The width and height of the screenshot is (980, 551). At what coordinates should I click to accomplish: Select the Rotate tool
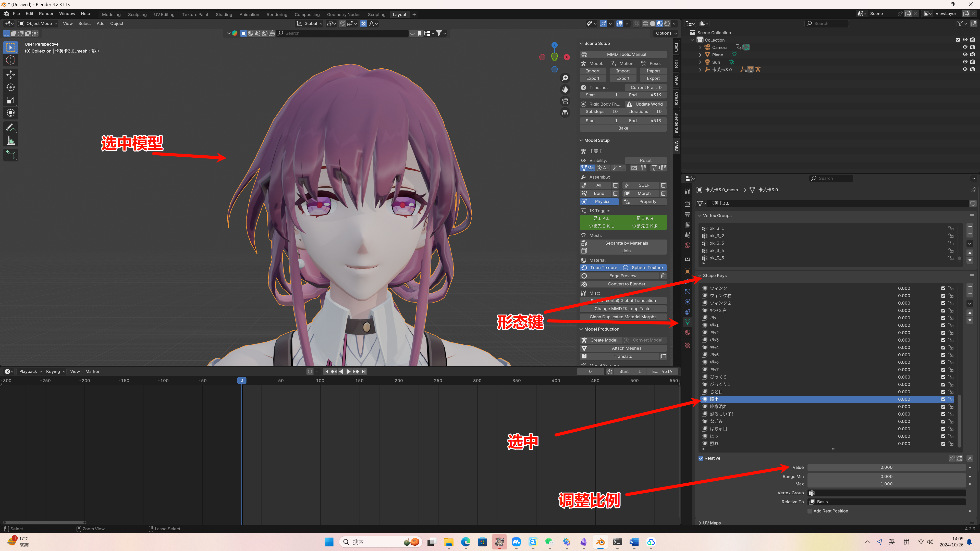pos(11,87)
